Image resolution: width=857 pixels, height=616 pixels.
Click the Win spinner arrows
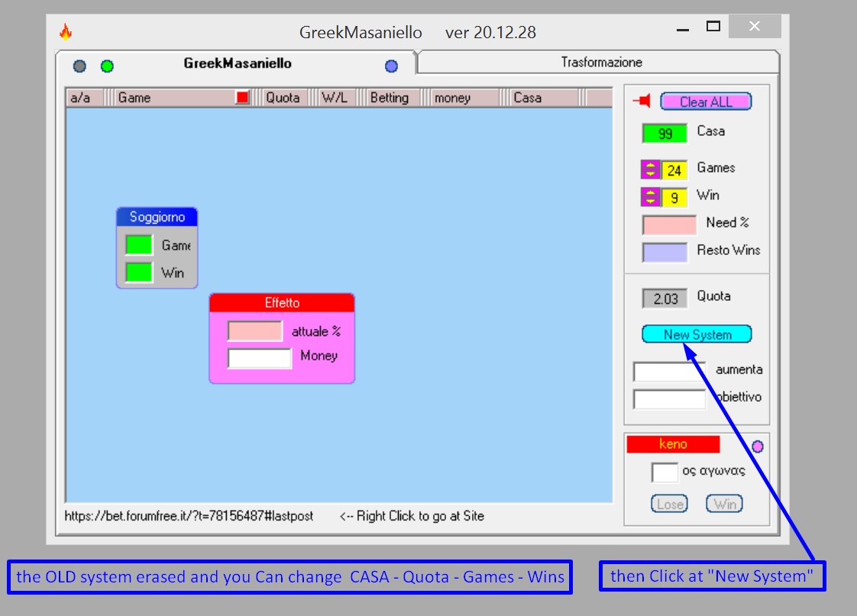click(651, 197)
